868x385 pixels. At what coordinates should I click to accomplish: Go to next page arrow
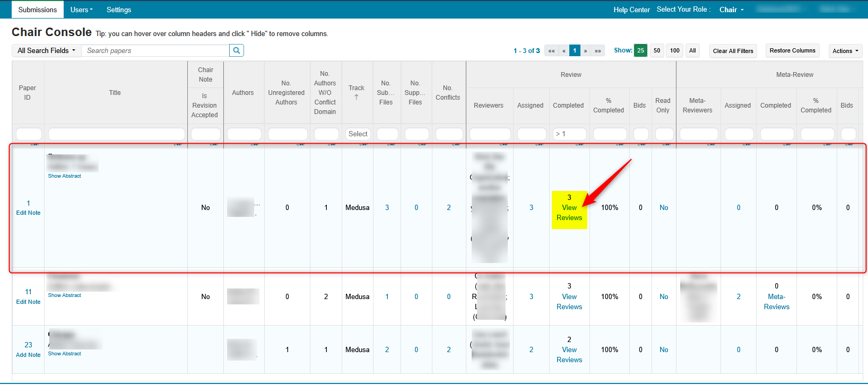[x=586, y=51]
